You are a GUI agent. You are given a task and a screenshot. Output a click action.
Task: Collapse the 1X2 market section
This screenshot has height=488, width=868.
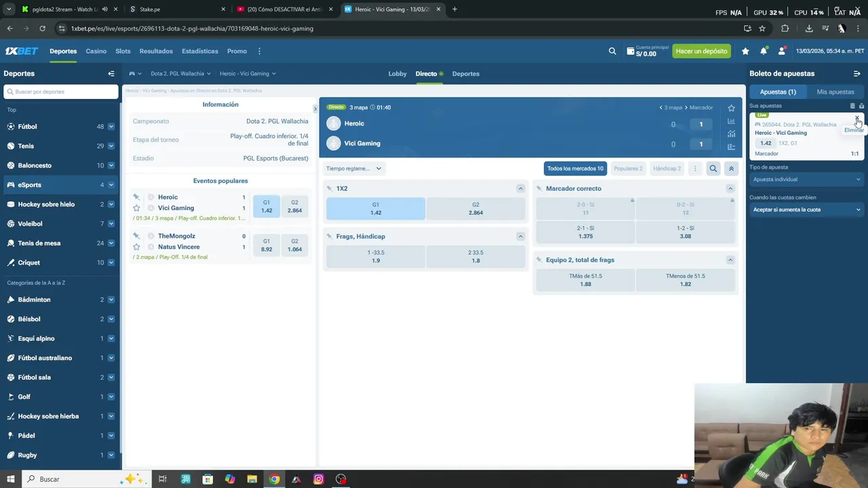coord(520,188)
